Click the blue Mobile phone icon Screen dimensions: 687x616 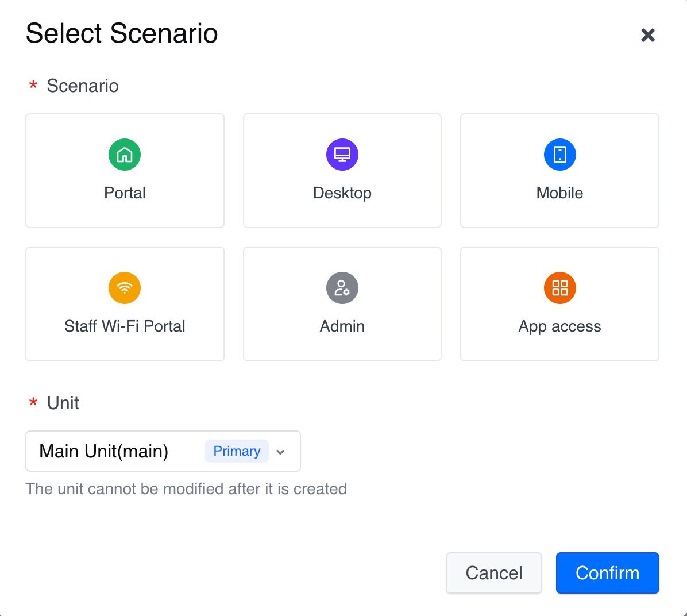(x=559, y=155)
